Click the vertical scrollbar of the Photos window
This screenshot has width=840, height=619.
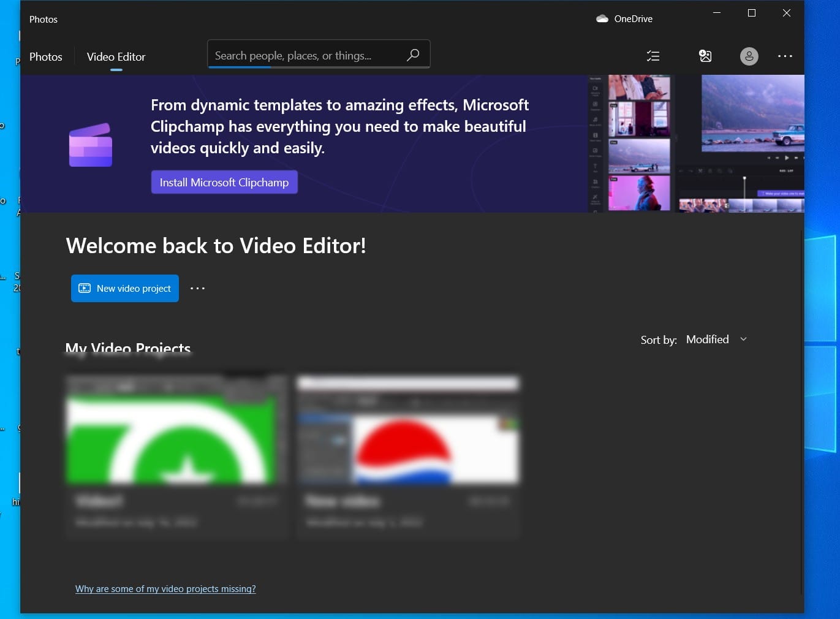801,412
